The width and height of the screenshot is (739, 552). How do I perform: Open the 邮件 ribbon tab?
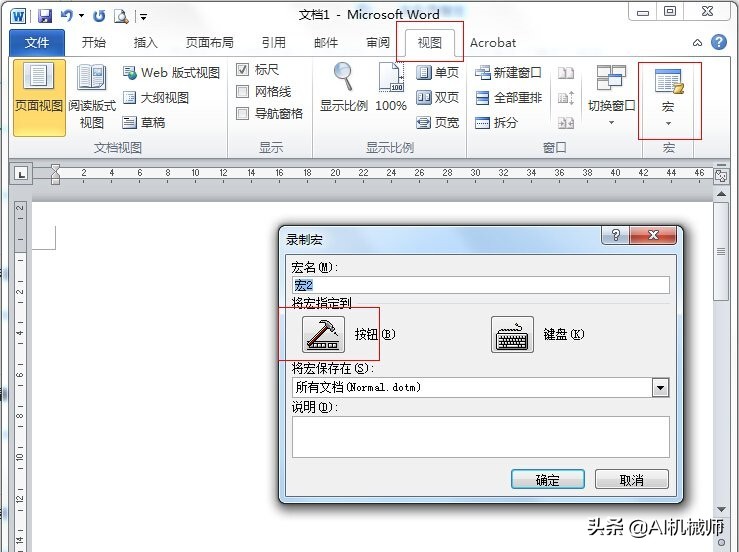coord(326,43)
